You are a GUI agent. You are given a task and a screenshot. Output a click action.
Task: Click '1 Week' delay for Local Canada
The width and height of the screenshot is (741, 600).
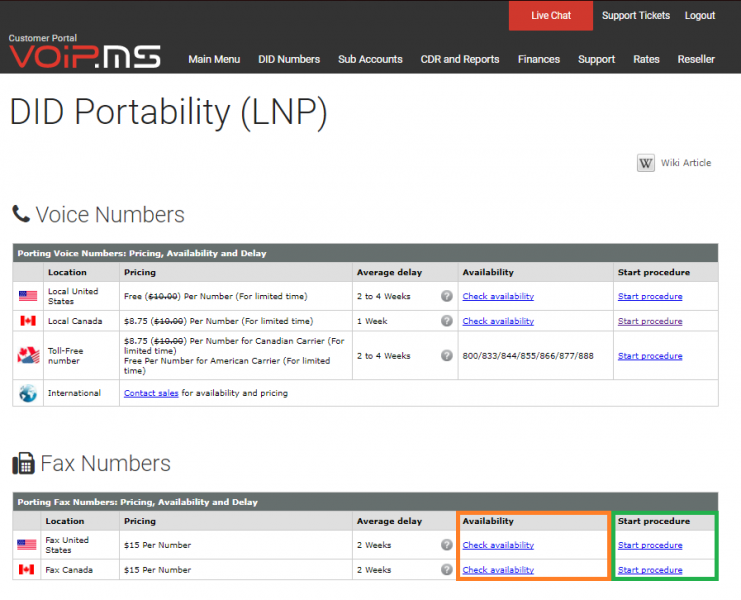pyautogui.click(x=372, y=321)
